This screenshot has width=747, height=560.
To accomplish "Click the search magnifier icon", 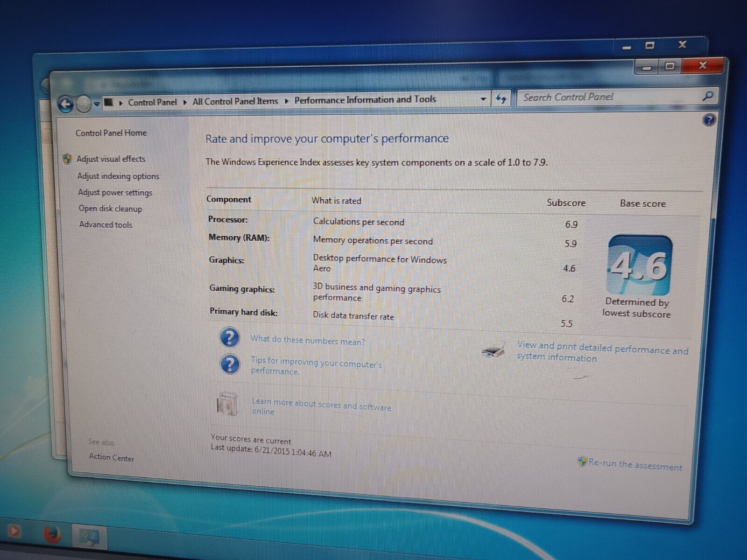I will (x=708, y=96).
